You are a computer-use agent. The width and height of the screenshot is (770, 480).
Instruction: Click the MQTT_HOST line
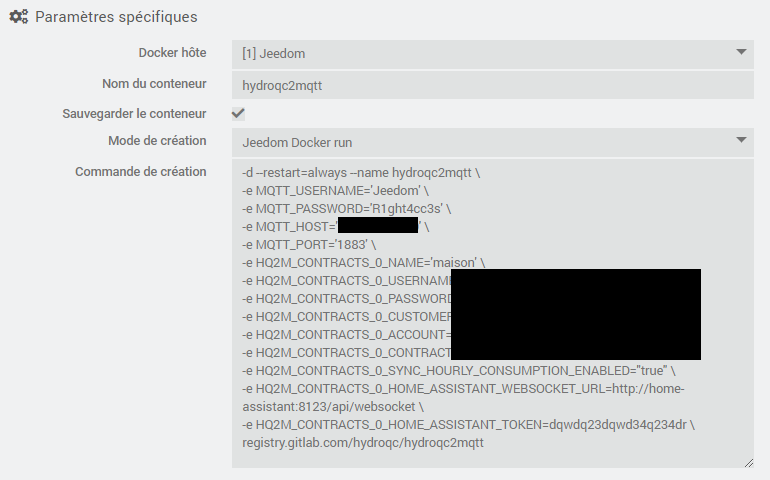coord(336,226)
